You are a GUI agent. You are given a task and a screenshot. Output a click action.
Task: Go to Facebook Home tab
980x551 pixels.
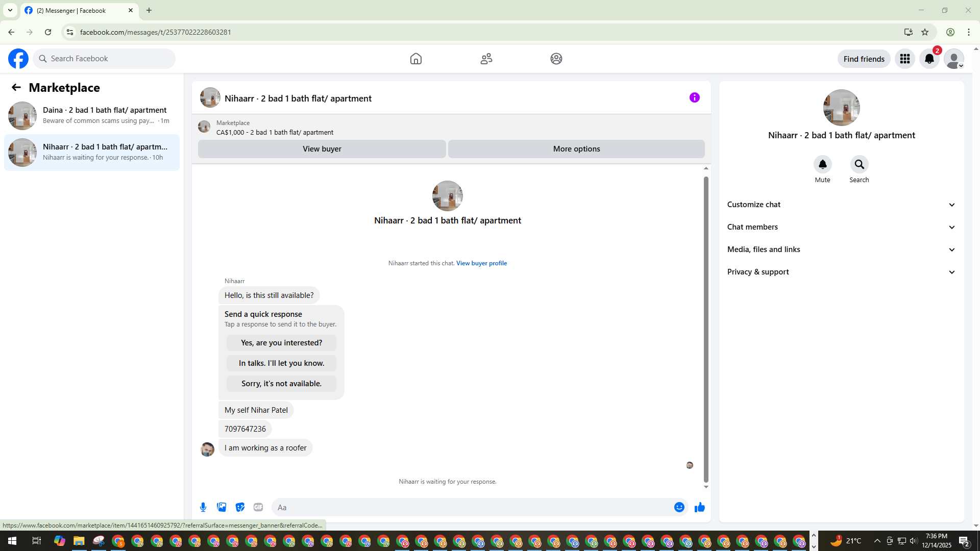click(415, 59)
